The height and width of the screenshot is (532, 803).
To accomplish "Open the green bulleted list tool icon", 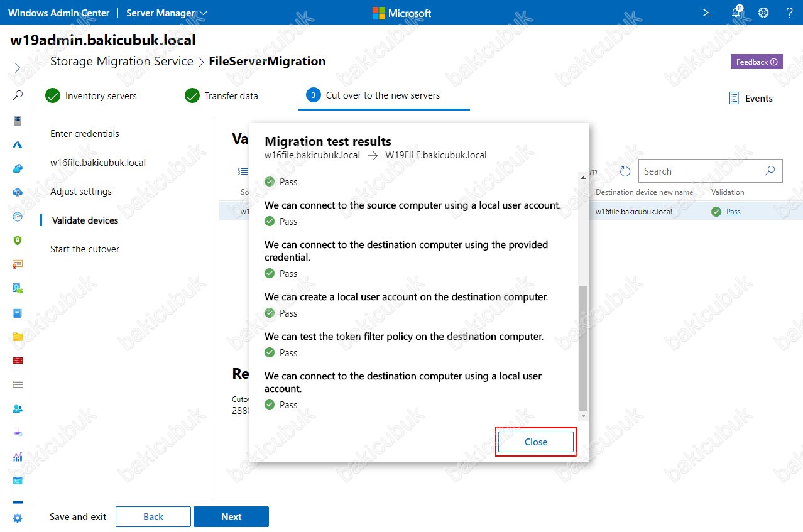I will click(18, 384).
